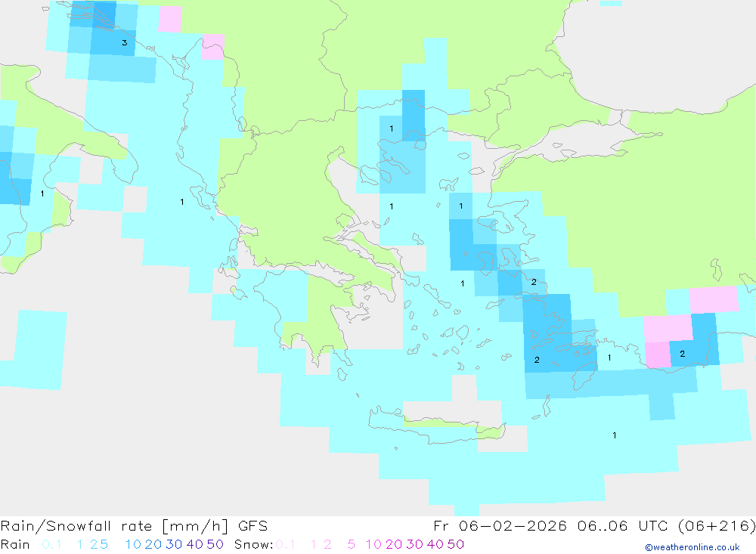Pick the 10 value in the Snow legend
756x554 pixels.
coord(373,544)
